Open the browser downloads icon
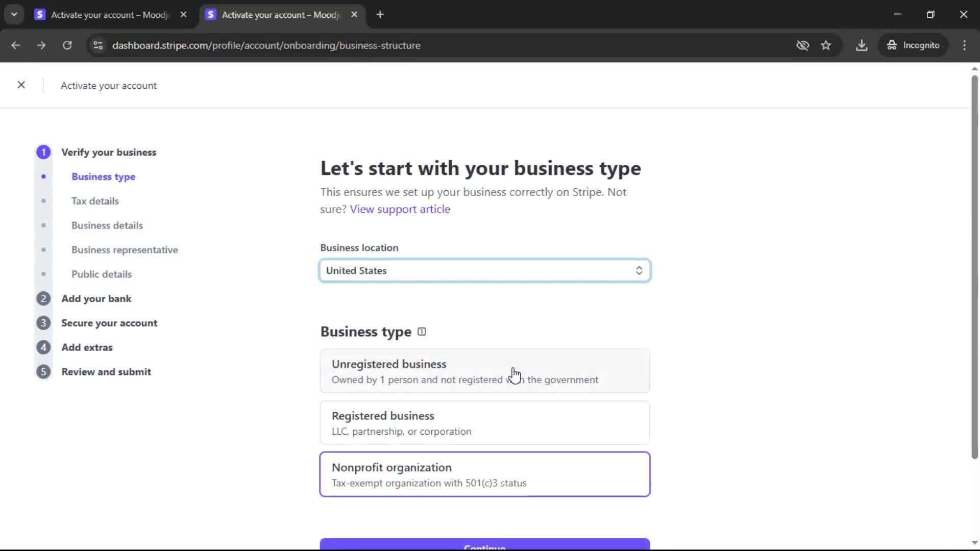The height and width of the screenshot is (551, 980). tap(862, 45)
